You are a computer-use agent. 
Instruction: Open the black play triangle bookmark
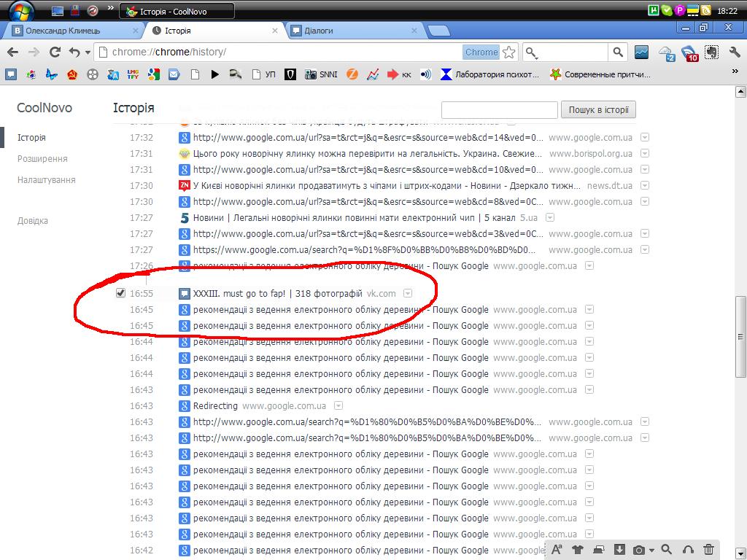point(215,74)
